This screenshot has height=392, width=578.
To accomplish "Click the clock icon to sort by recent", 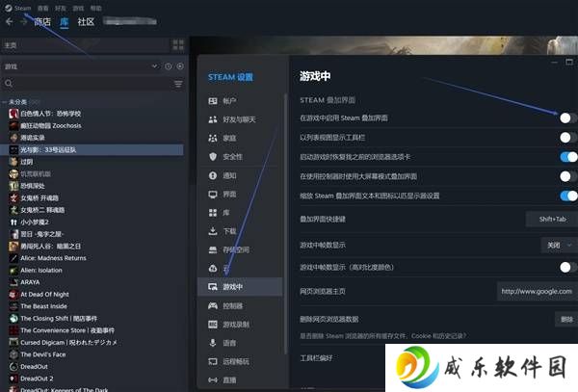I will [x=168, y=66].
